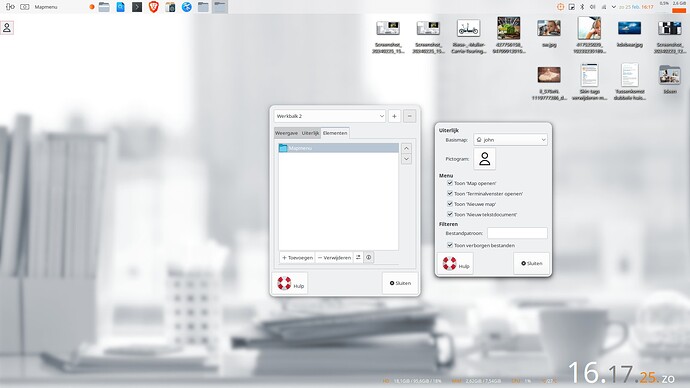The width and height of the screenshot is (690, 388).
Task: Disable Toon verborgen bestanden checkbox
Action: point(450,245)
